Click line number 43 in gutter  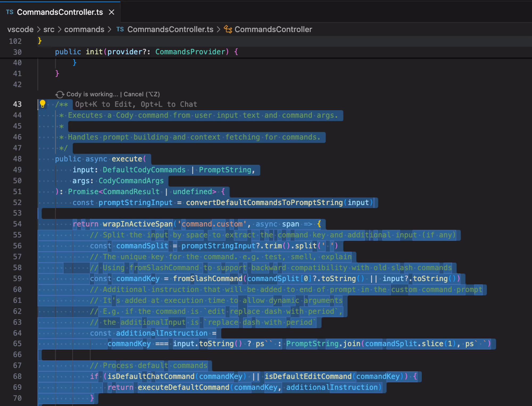17,104
